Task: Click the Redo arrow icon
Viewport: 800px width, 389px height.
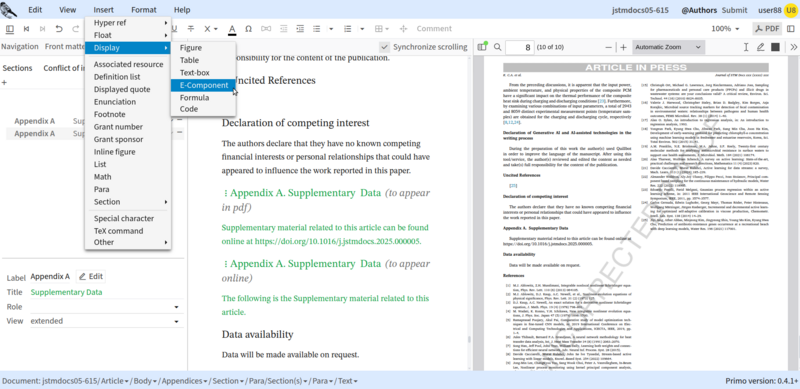Action: coord(76,29)
